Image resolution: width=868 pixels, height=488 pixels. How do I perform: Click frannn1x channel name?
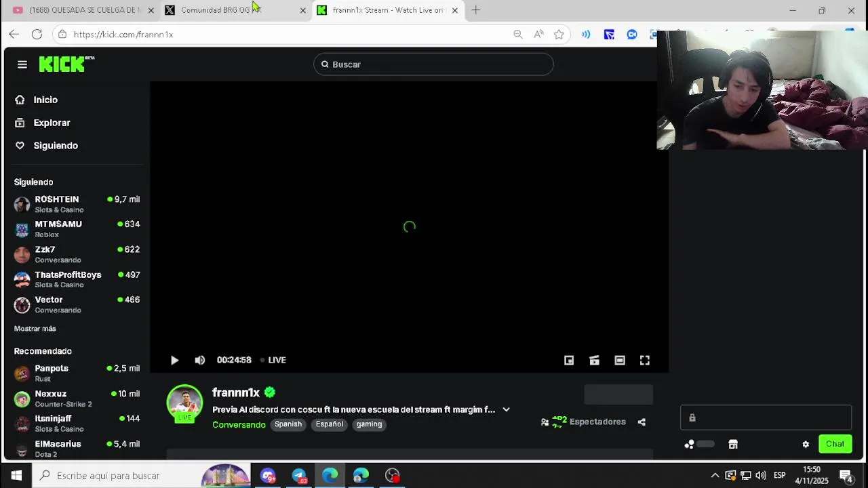236,392
